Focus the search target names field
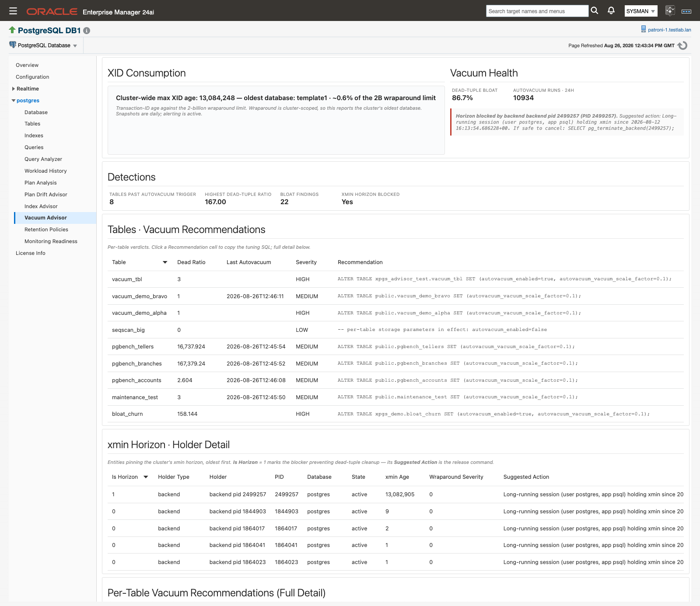This screenshot has width=700, height=606. [537, 11]
